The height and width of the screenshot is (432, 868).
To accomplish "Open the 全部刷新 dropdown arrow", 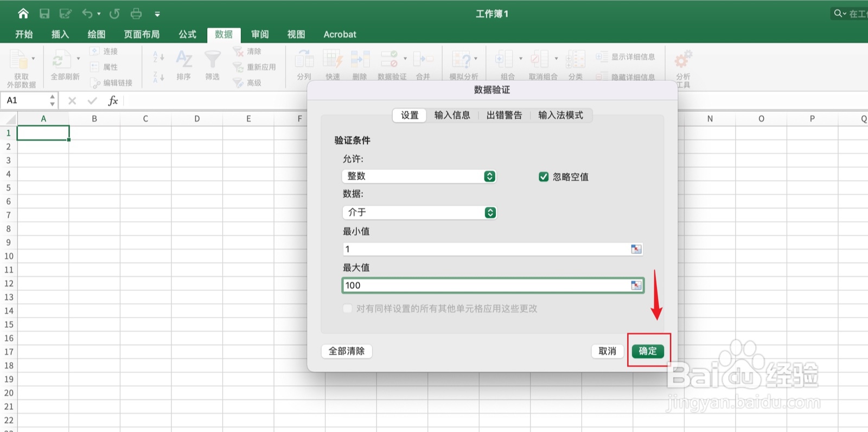I will 78,59.
